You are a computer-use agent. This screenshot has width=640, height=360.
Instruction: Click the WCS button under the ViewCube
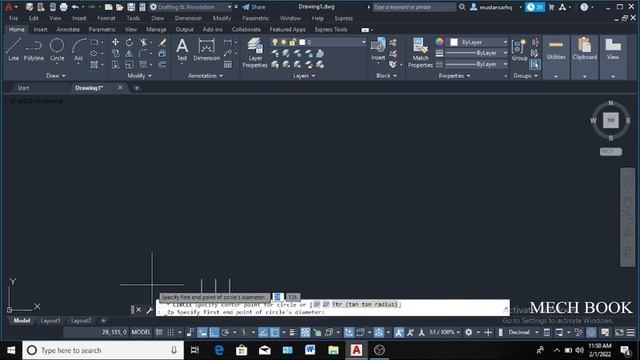tap(611, 151)
